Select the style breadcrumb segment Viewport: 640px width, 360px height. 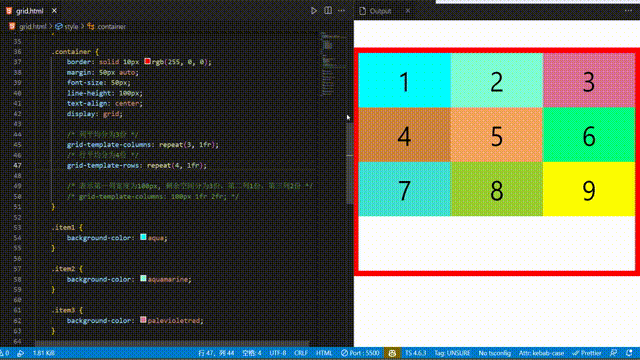(x=71, y=27)
